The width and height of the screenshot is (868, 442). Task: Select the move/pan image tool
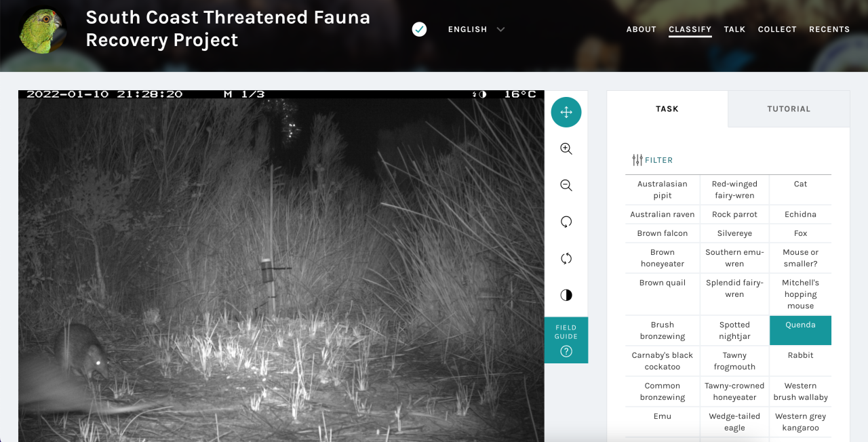[566, 113]
